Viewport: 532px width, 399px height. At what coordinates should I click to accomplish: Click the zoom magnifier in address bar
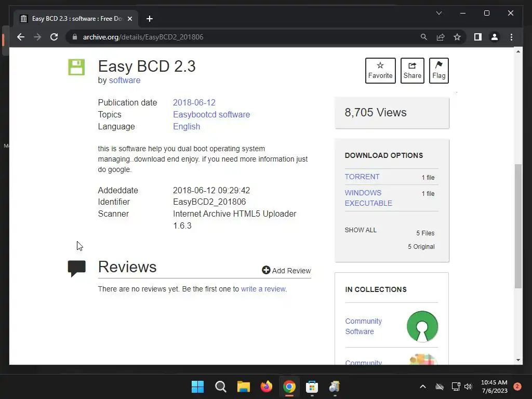point(424,37)
